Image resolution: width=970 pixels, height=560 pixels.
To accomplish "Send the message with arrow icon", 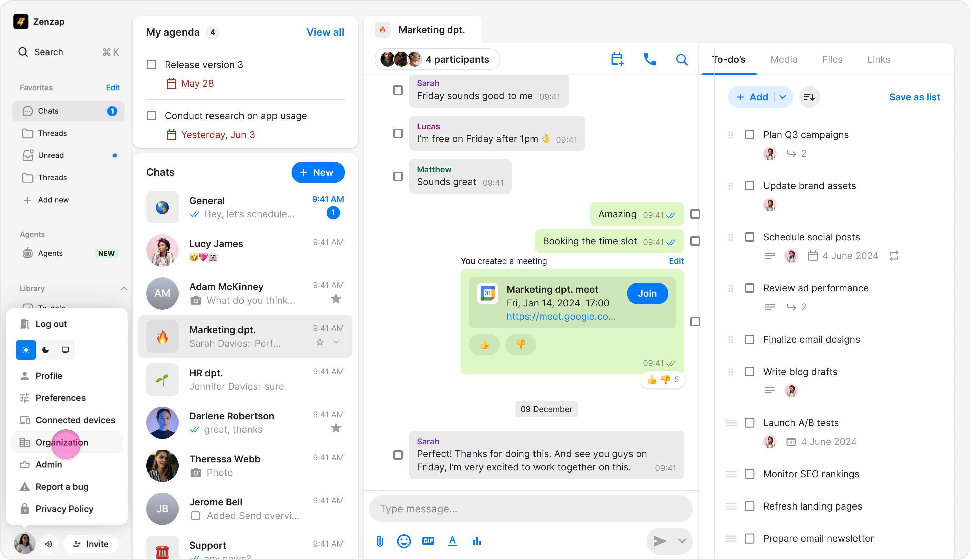I will point(660,541).
